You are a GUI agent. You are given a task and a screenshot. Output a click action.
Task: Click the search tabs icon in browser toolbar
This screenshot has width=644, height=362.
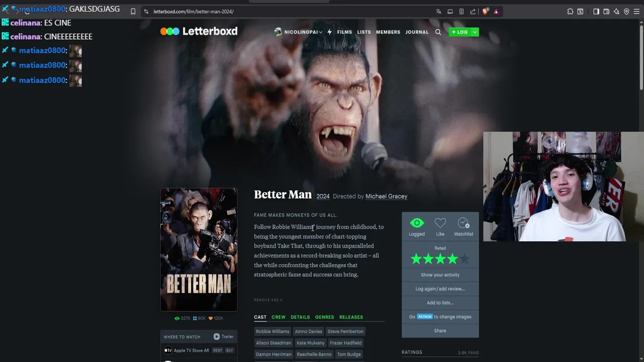tap(580, 12)
